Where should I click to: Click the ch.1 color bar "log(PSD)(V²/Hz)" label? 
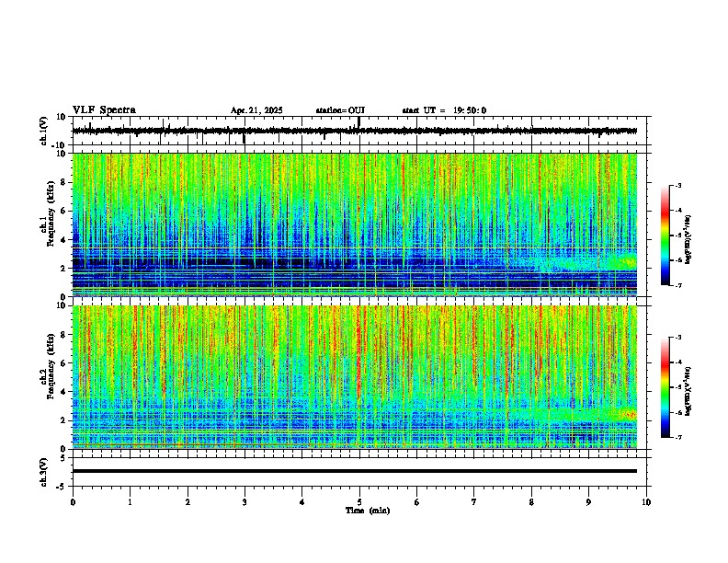click(688, 239)
